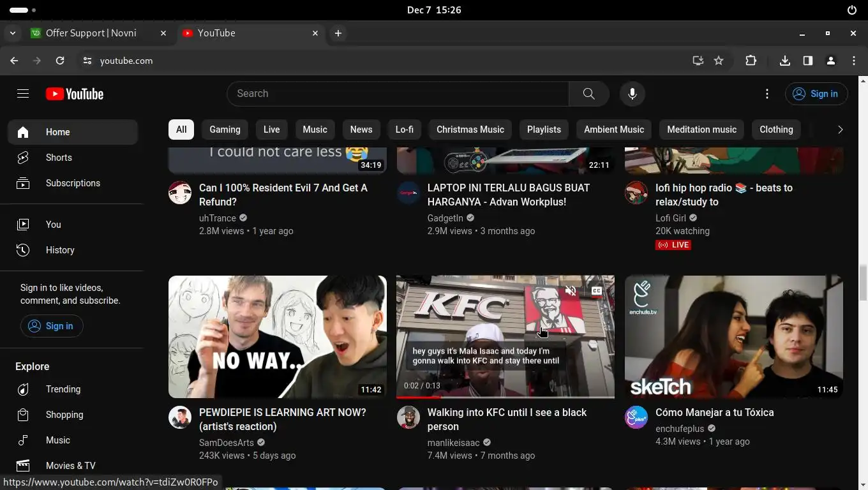Select the Playlists filter chip
Image resolution: width=868 pixels, height=490 pixels.
coord(544,130)
